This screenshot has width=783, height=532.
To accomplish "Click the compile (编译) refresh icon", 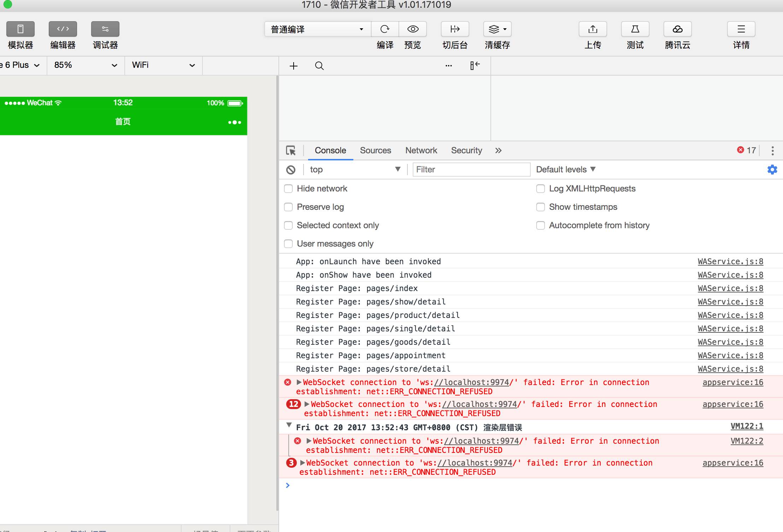I will coord(385,29).
